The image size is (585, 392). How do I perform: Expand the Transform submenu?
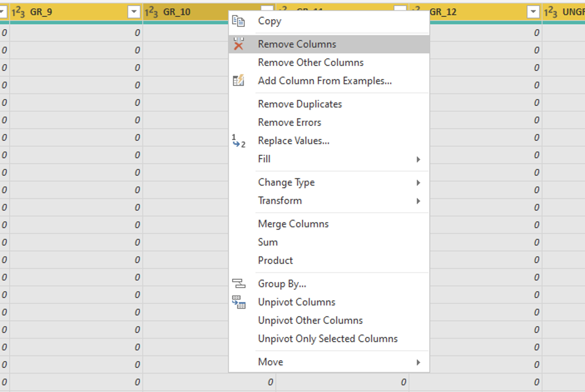[418, 201]
